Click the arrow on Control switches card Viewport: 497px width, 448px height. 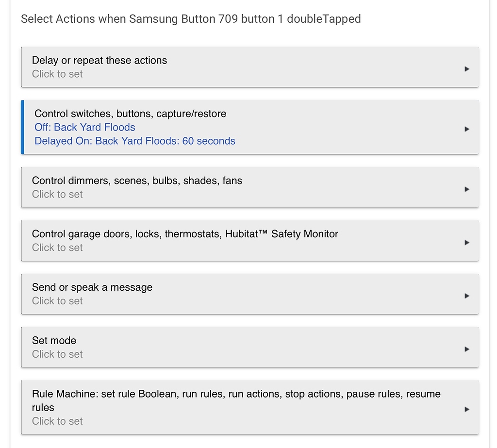[x=466, y=129]
